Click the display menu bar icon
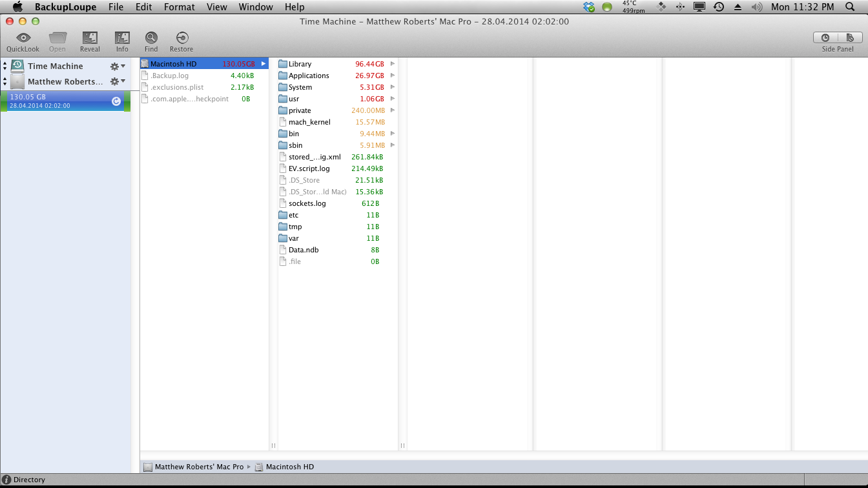 click(699, 7)
